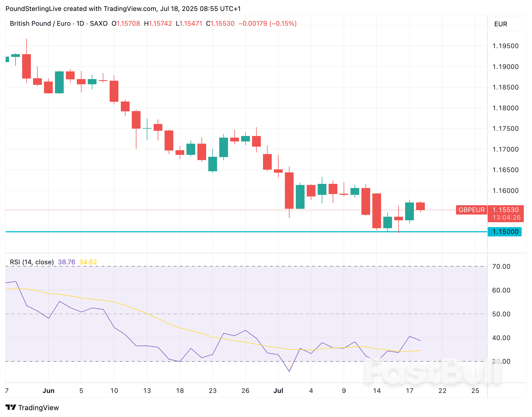The width and height of the screenshot is (532, 417).
Task: Select the RSI (14, close) indicator title
Action: pyautogui.click(x=31, y=262)
